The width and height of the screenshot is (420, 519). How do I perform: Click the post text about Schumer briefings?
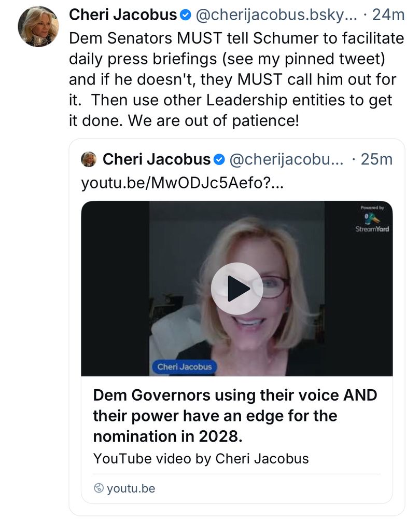point(236,79)
